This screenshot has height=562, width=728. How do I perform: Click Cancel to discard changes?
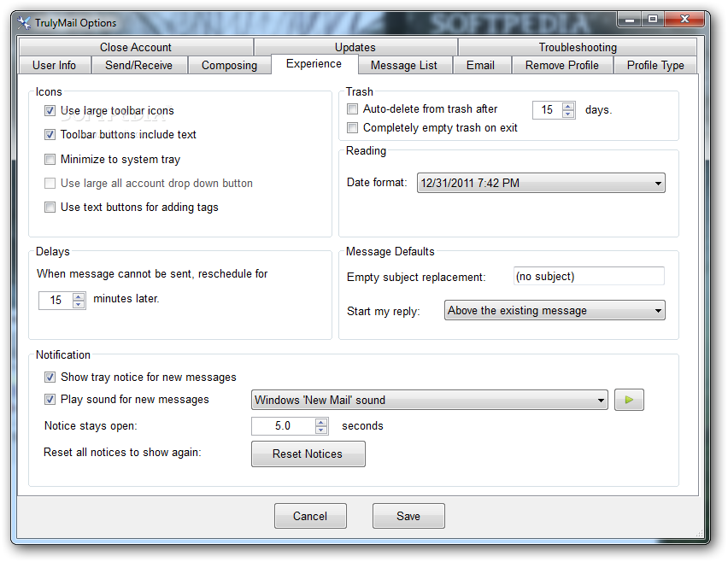coord(310,516)
